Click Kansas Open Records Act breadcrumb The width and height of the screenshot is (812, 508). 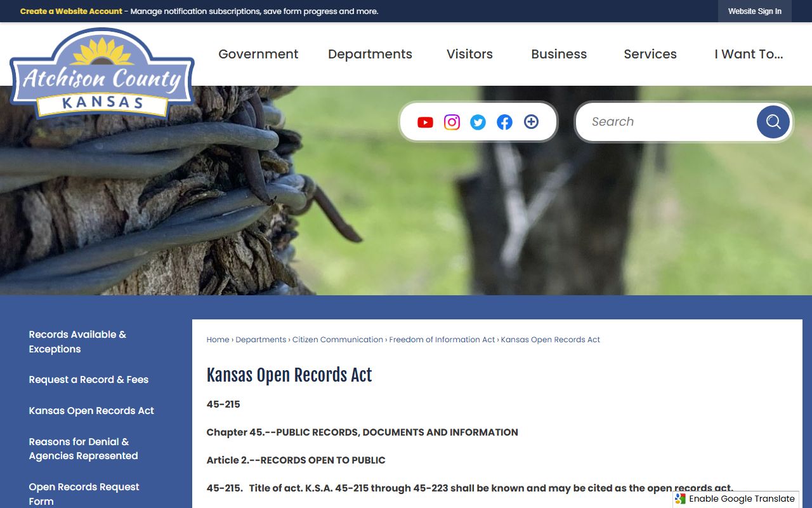coord(550,340)
